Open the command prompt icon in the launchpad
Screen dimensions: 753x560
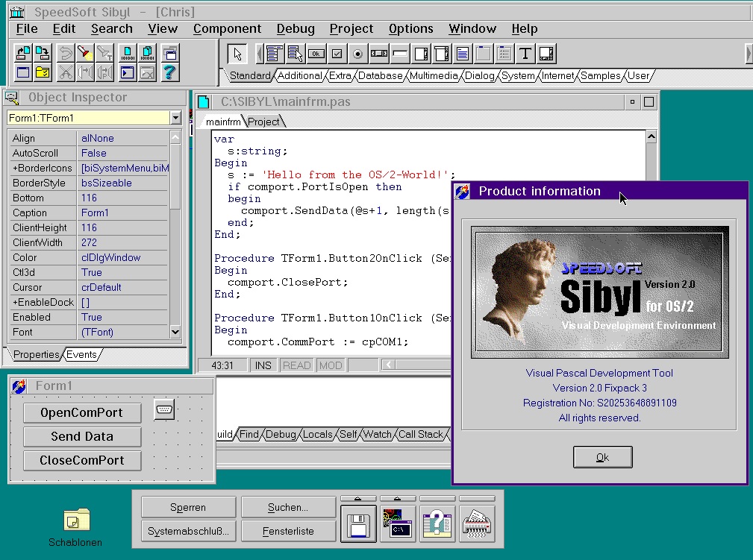pyautogui.click(x=397, y=523)
